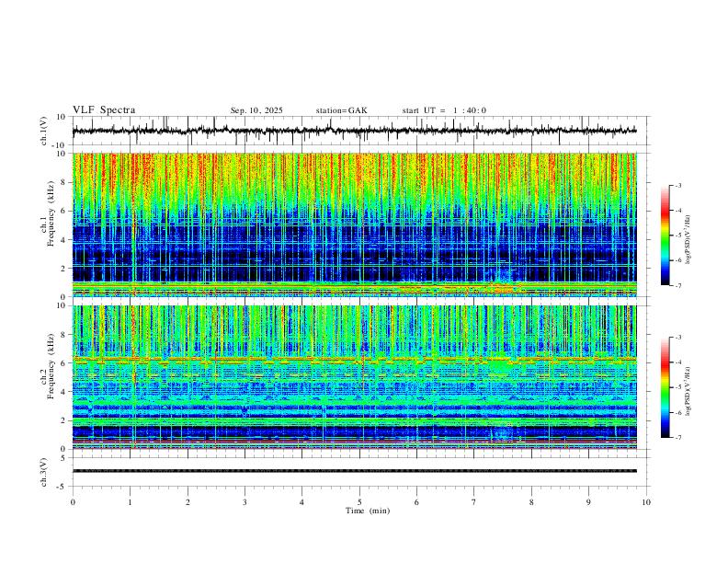Screen dimensions: 728x563
Task: Click the ch.1 spectrogram color scale bar
Action: tap(665, 236)
